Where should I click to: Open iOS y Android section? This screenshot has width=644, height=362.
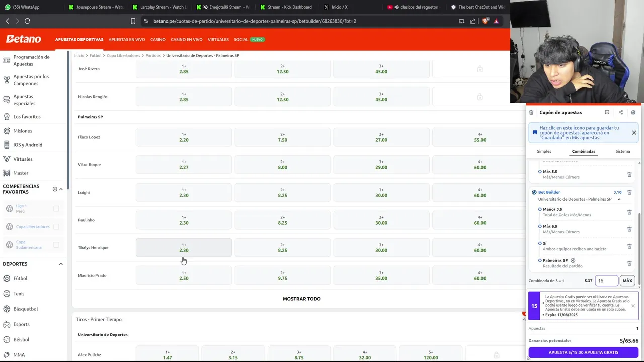coord(28,145)
